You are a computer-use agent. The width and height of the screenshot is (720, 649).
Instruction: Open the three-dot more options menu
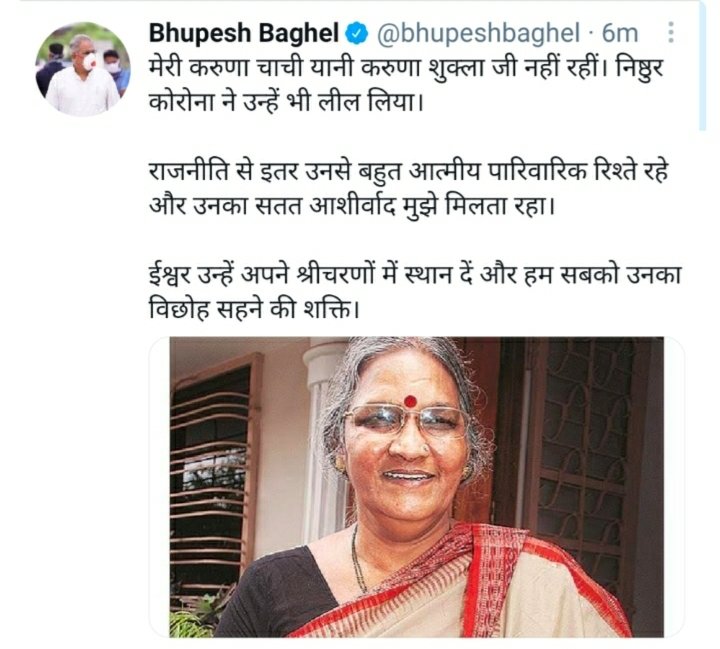pos(671,33)
